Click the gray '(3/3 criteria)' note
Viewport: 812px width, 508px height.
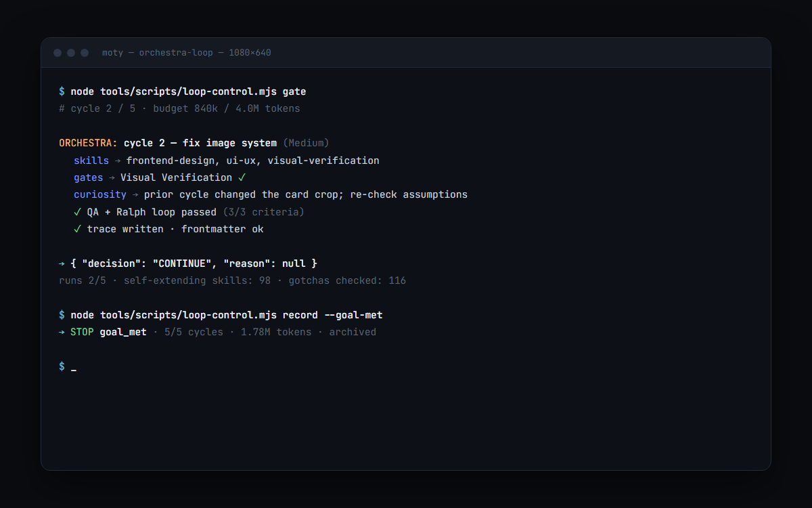[x=263, y=212]
